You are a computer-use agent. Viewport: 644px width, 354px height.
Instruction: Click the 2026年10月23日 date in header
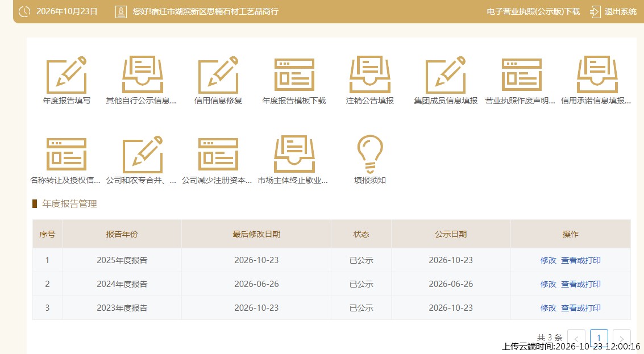67,11
